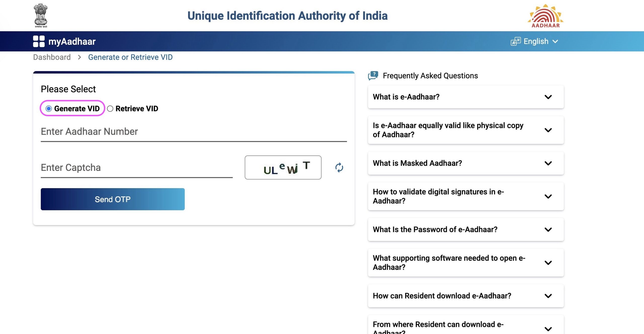Screen dimensions: 644x334
Task: Click the Generate or Retrieve VID menu item
Action: tap(130, 57)
